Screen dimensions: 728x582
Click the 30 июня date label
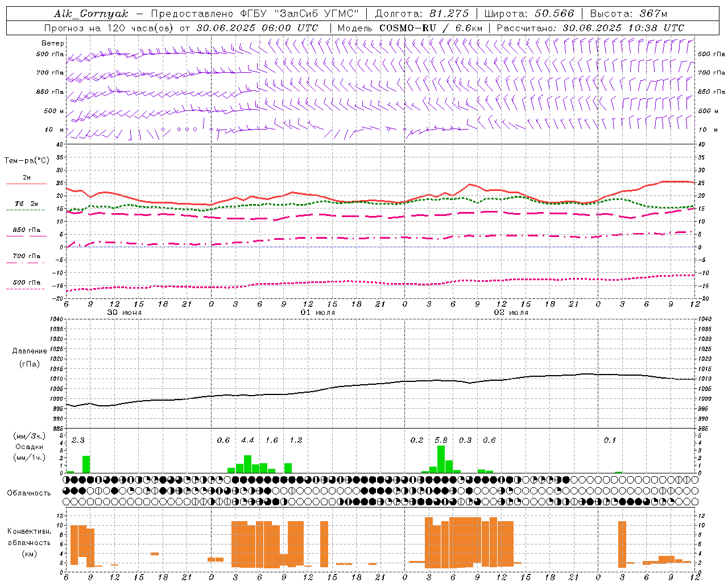[125, 313]
